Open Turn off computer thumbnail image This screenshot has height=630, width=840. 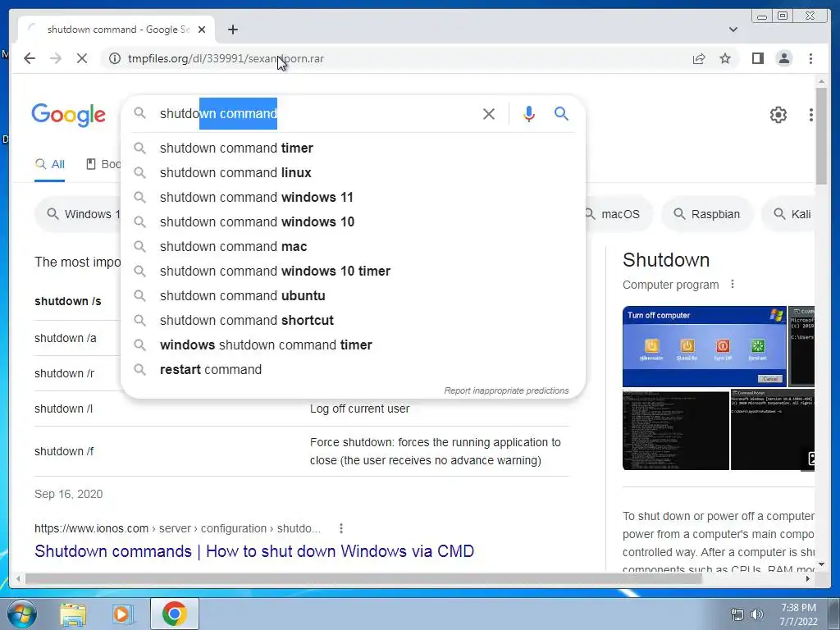click(704, 346)
